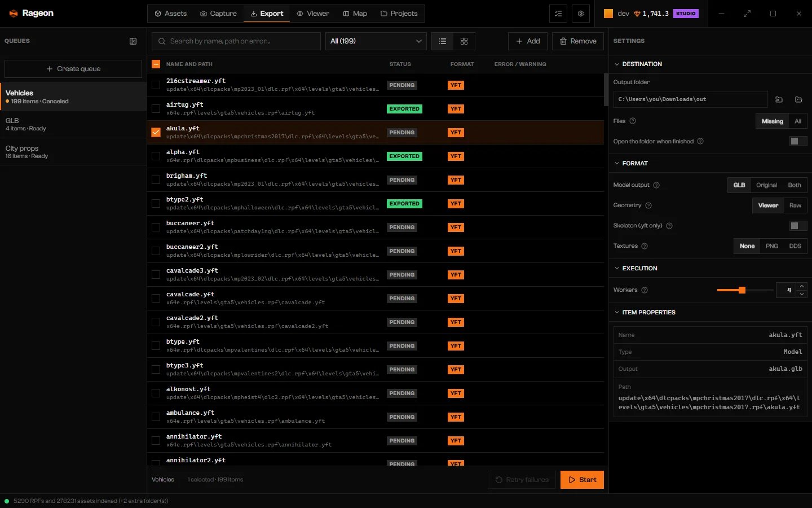Show help icon for Model output
Viewport: 812px width, 508px height.
coord(656,185)
